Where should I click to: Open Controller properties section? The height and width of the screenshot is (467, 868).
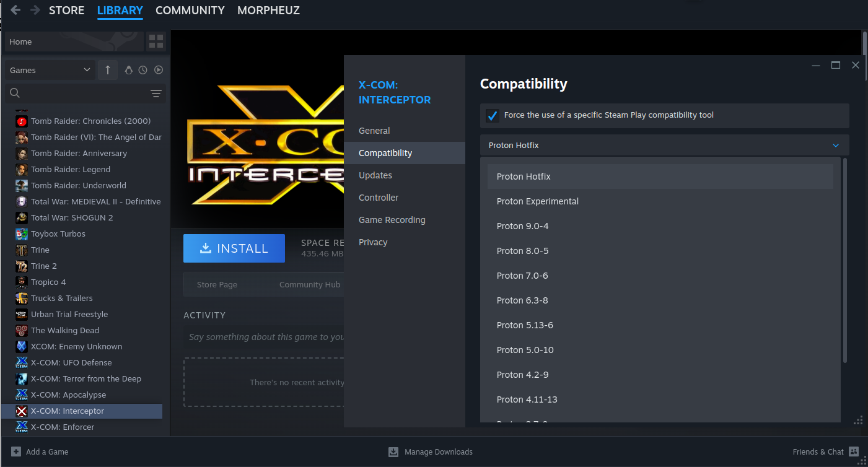(x=405, y=198)
